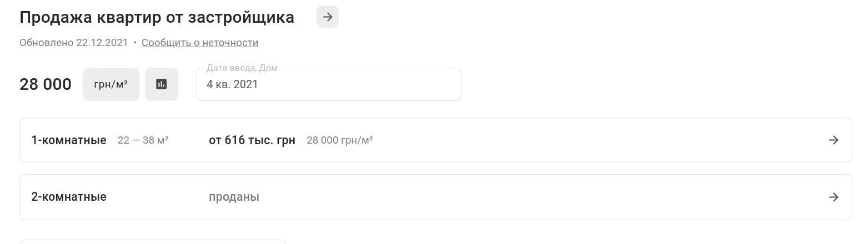Click the Обновлено 22.12.2021 date text
The height and width of the screenshot is (244, 868).
[x=73, y=43]
